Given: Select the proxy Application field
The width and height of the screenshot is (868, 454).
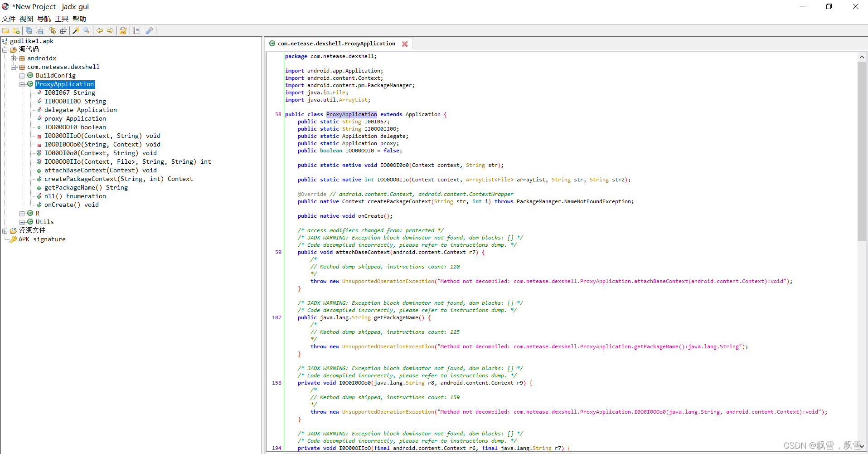Looking at the screenshot, I should [75, 119].
